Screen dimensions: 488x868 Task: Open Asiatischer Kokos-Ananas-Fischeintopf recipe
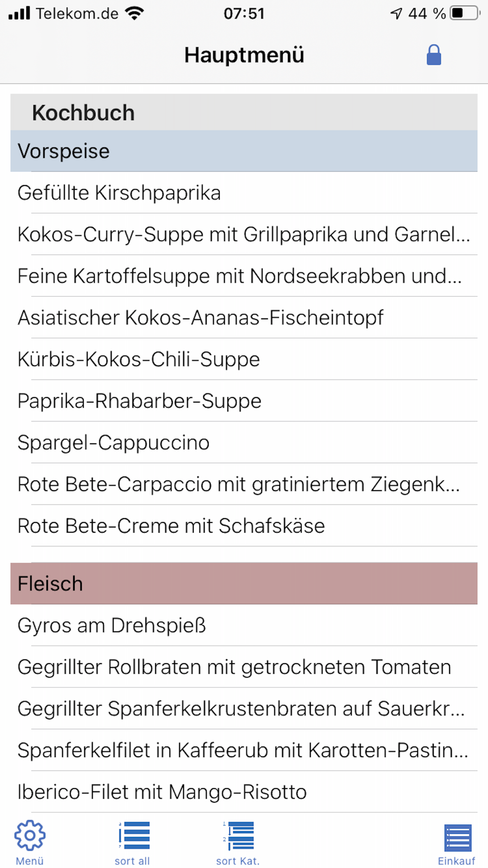[244, 317]
